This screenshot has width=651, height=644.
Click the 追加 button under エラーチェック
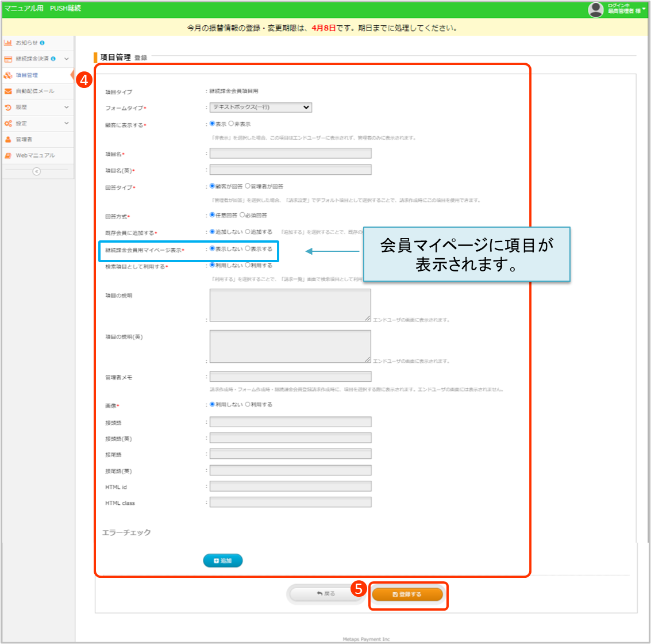coord(222,561)
